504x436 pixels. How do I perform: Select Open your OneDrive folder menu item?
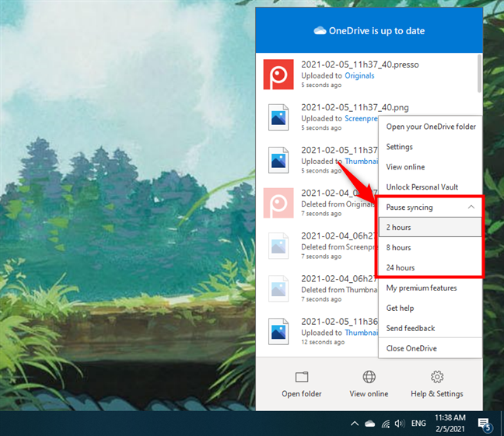(430, 127)
